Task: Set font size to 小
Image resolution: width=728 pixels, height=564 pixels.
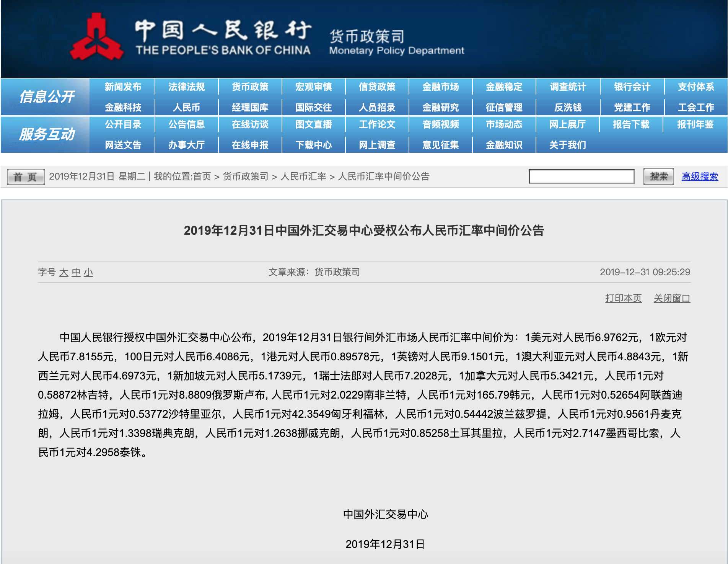Action: 88,272
